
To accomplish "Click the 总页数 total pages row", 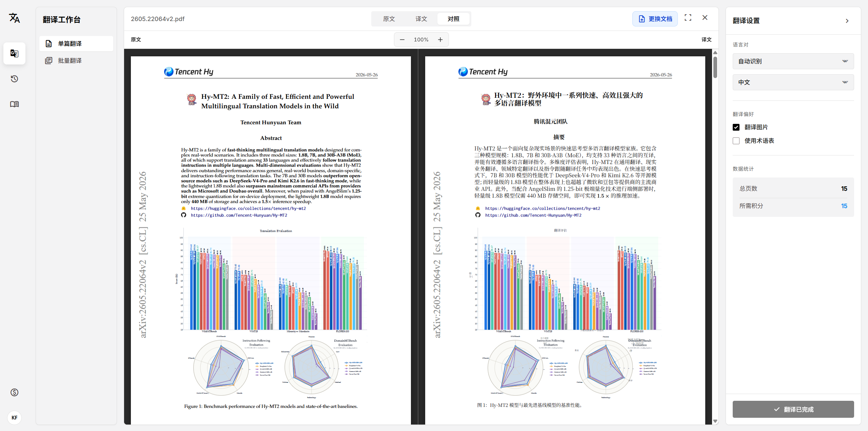I will pyautogui.click(x=793, y=189).
